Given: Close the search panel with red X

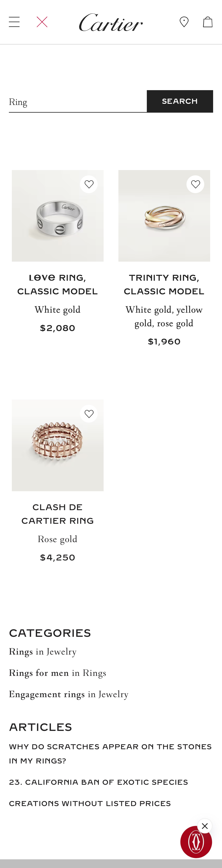Looking at the screenshot, I should 42,22.
